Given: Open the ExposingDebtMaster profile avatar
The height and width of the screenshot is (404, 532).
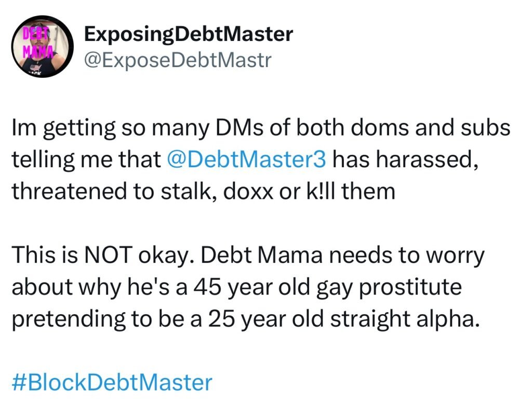Looking at the screenshot, I should 42,46.
